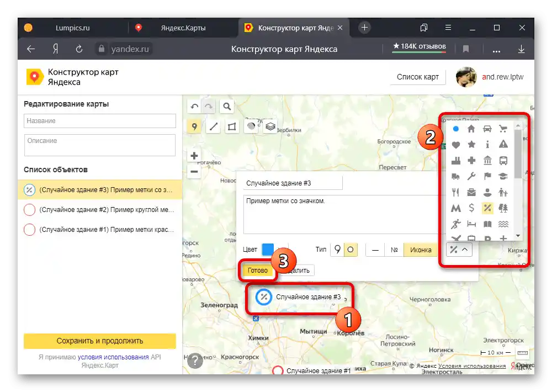Viewport: 552px width, 392px height.
Task: Activate the line drawing tool
Action: coord(213,126)
